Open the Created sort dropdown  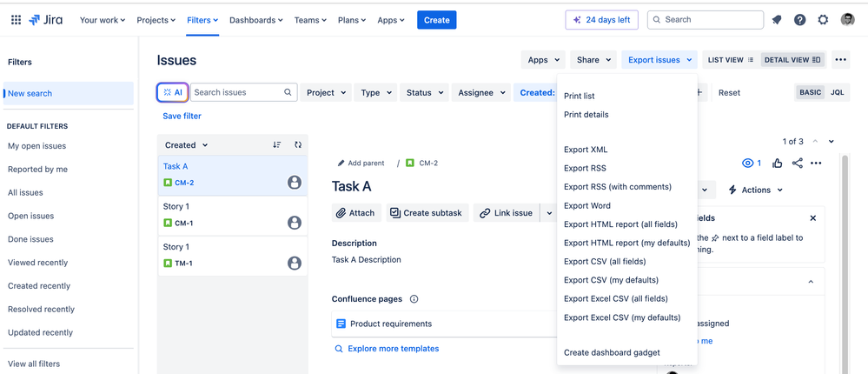[x=187, y=145]
